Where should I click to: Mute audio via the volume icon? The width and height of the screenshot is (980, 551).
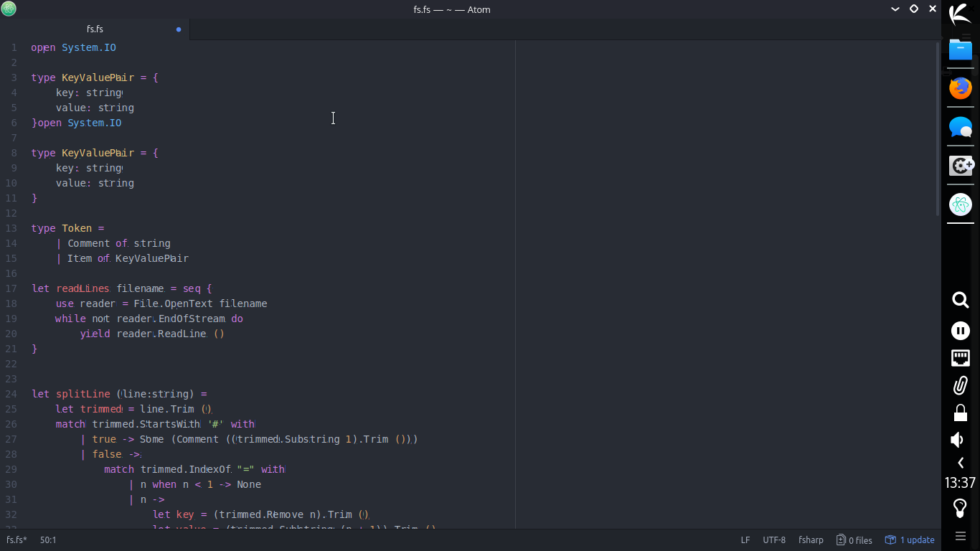958,440
